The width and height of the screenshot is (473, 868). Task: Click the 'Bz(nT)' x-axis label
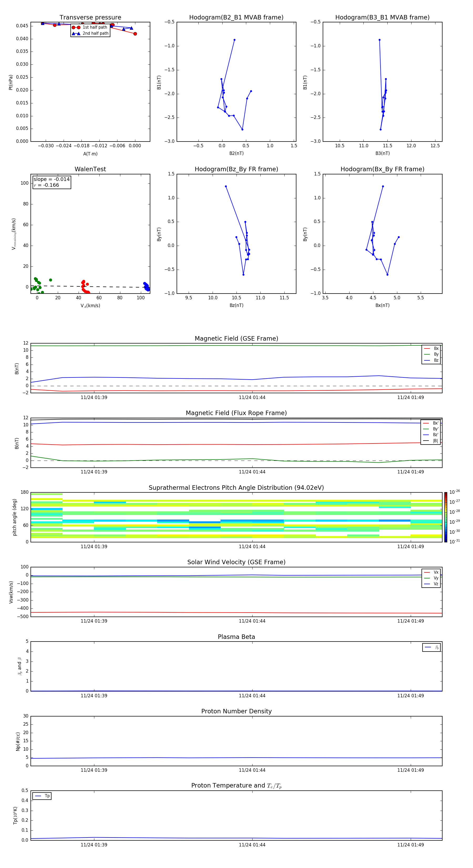click(236, 306)
